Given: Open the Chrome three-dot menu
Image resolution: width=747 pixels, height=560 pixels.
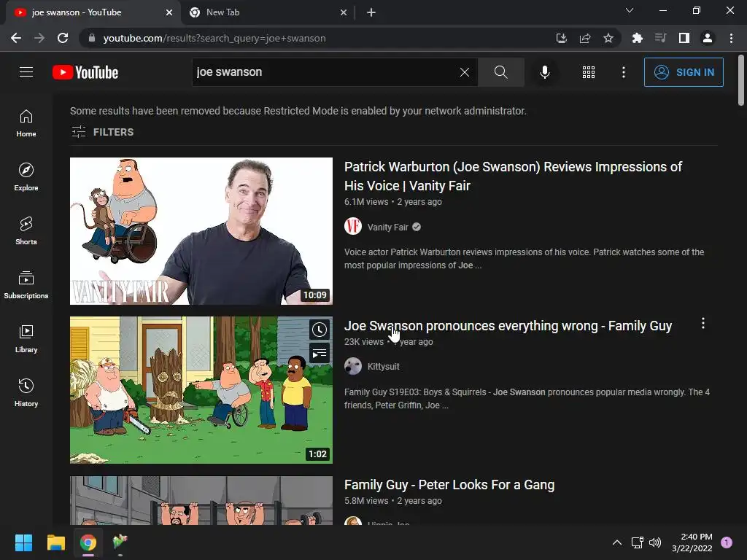Looking at the screenshot, I should tap(731, 38).
